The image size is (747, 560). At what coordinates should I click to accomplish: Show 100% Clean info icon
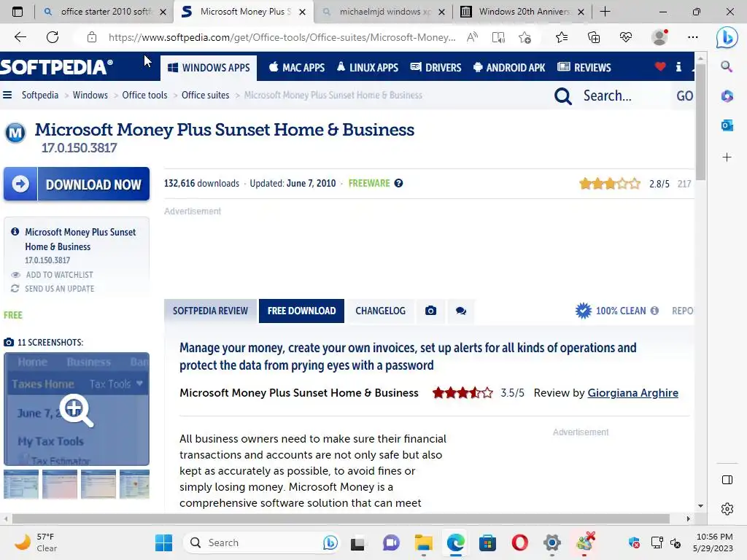click(654, 311)
